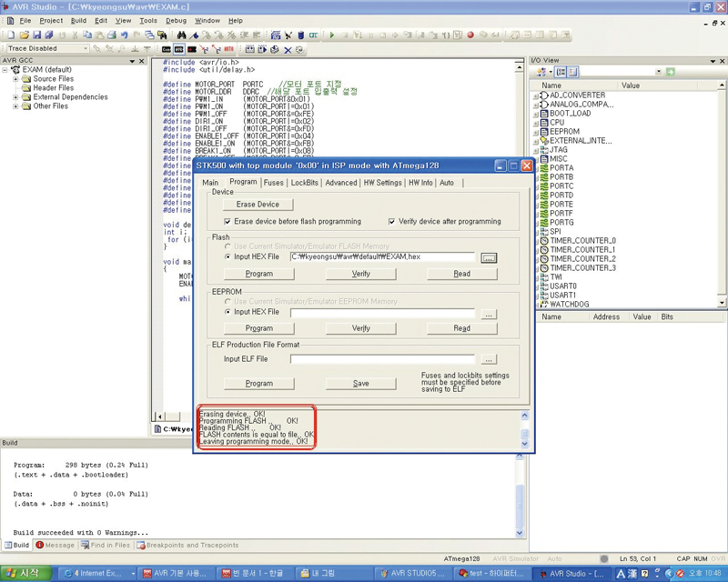Click the ELF Save button
Viewport: 728px width, 582px height.
point(360,384)
